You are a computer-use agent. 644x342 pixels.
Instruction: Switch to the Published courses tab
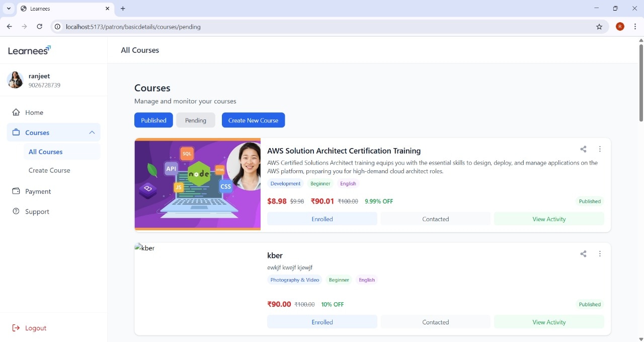153,120
